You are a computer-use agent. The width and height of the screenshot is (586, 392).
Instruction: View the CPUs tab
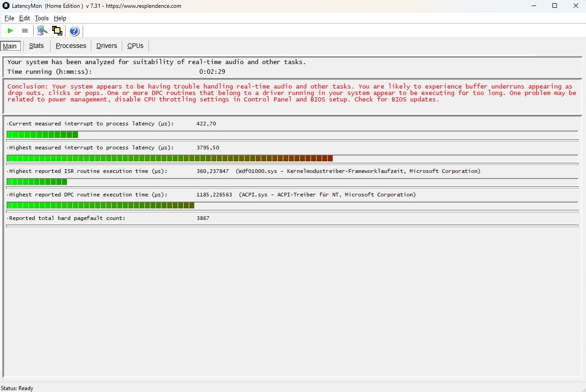(x=135, y=46)
